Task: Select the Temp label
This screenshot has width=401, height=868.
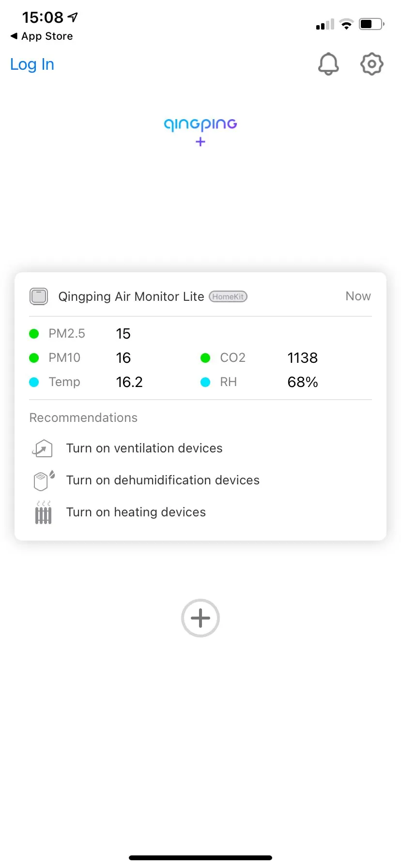Action: tap(64, 382)
